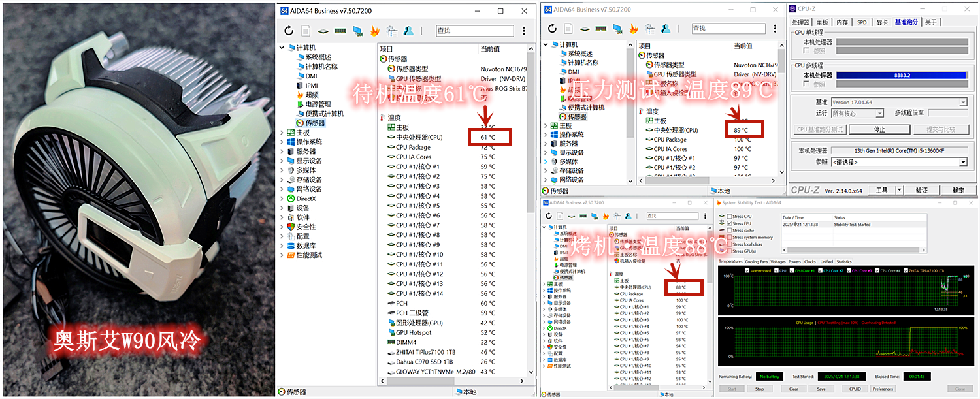Open the Cooling Fans tab in Stability Test
Screen dimensions: 980x399
coord(757,262)
